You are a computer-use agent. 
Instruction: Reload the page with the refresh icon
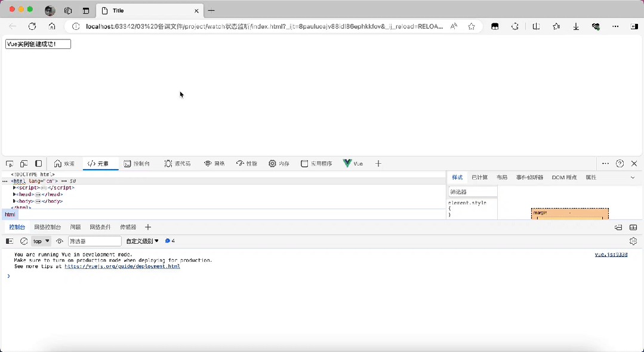32,26
